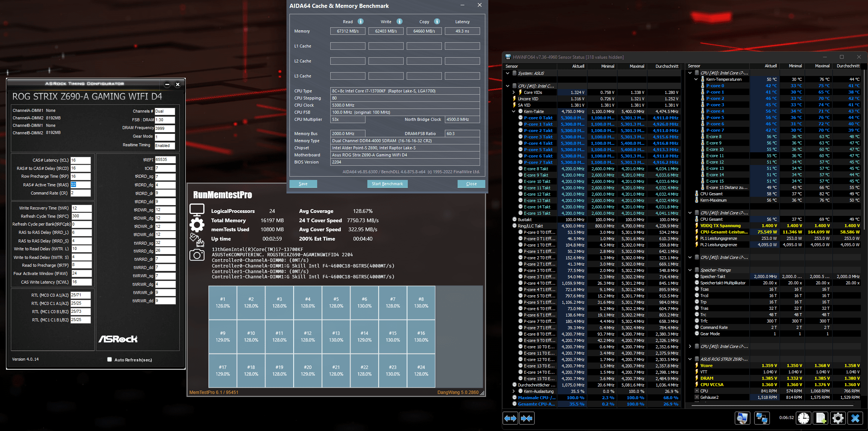Click memtest tile #24 at 128.0%
The image size is (868, 431).
pyautogui.click(x=421, y=371)
